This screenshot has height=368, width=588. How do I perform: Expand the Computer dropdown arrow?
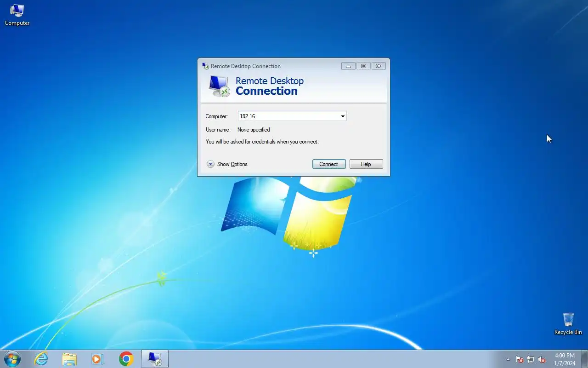pos(343,116)
